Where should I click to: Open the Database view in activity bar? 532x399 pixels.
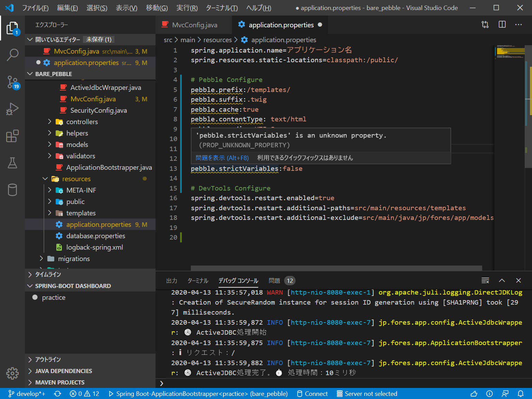tap(12, 189)
